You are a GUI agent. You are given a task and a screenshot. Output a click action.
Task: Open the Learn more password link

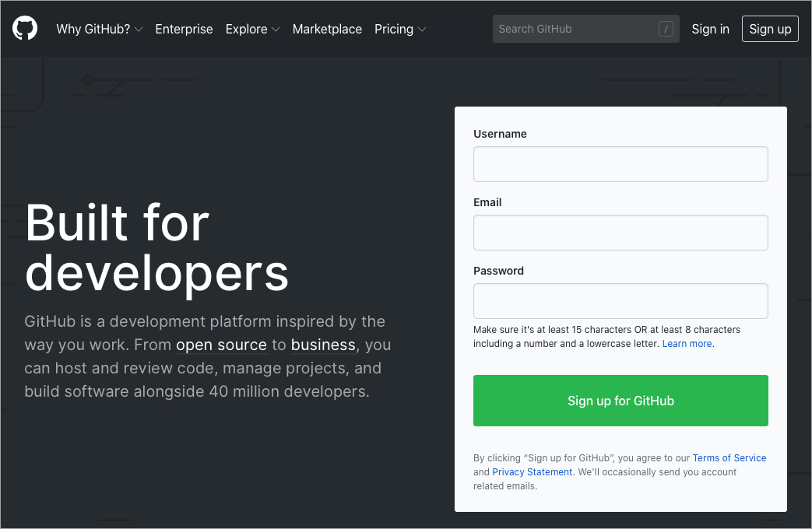687,344
